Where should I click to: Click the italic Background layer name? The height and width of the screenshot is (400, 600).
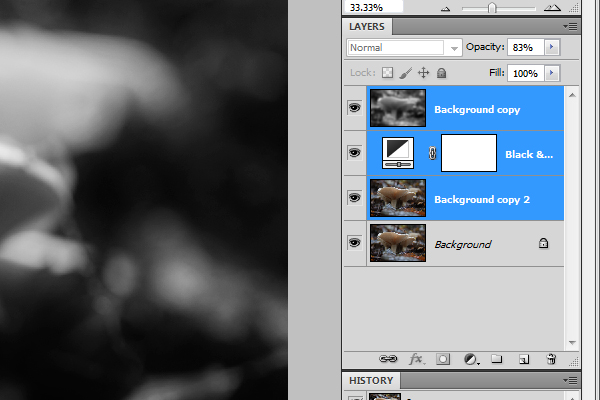[463, 245]
